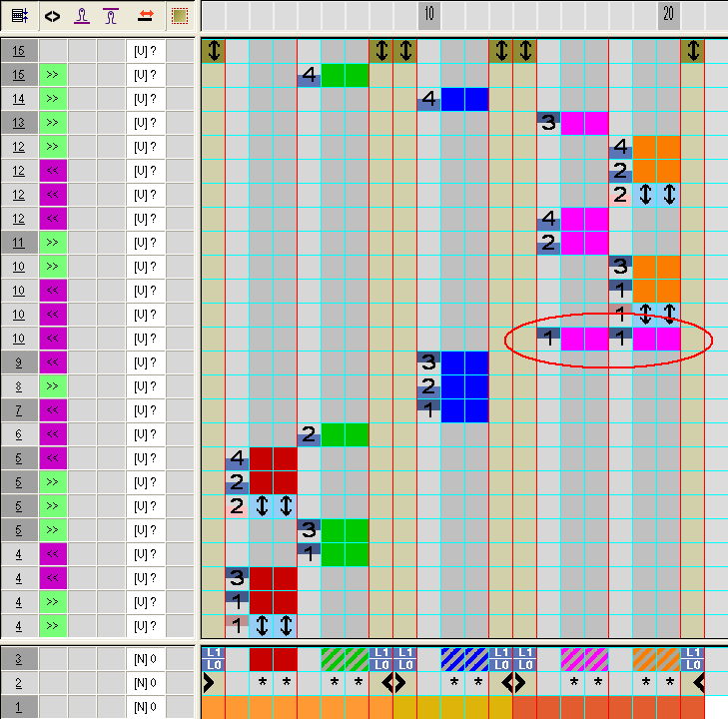Screen dimensions: 728x719
Task: Click the solid red cell in row 3
Action: click(273, 659)
